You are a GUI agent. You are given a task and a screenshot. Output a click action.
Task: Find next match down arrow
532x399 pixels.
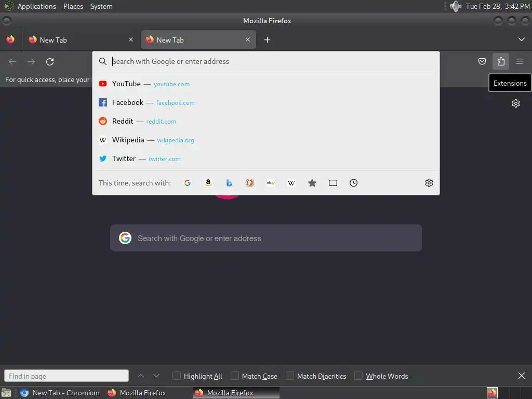click(156, 376)
